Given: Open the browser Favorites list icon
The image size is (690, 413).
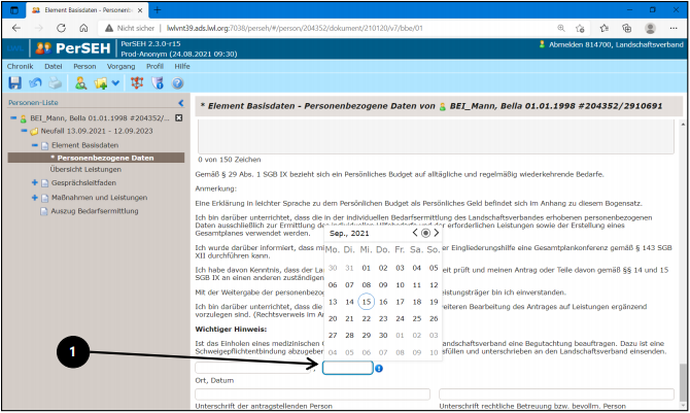Looking at the screenshot, I should 604,28.
